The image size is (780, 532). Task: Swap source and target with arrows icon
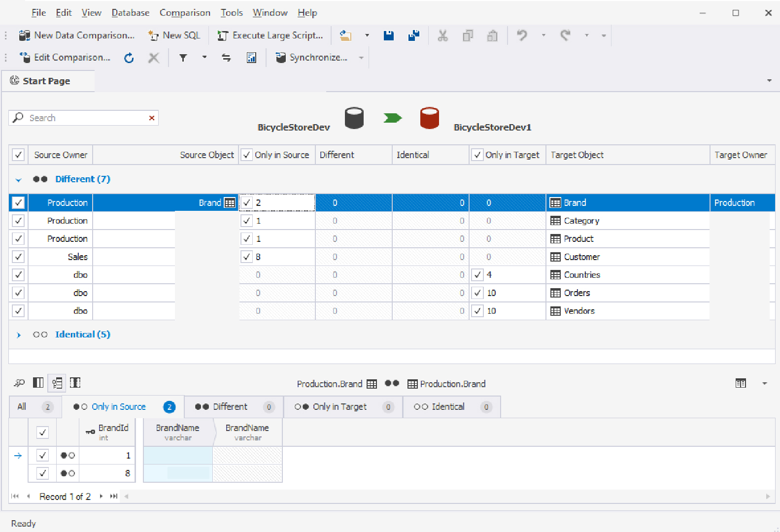point(226,58)
